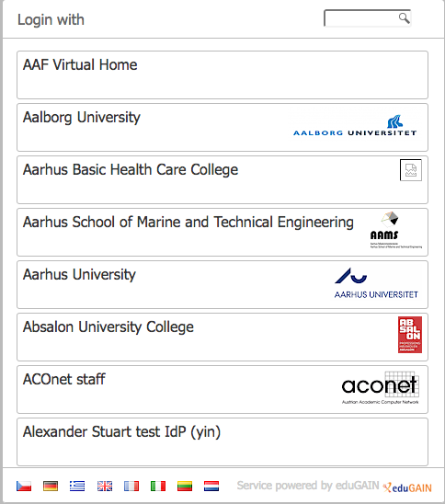The height and width of the screenshot is (504, 445).
Task: Choose the Italian flag language
Action: (x=158, y=486)
